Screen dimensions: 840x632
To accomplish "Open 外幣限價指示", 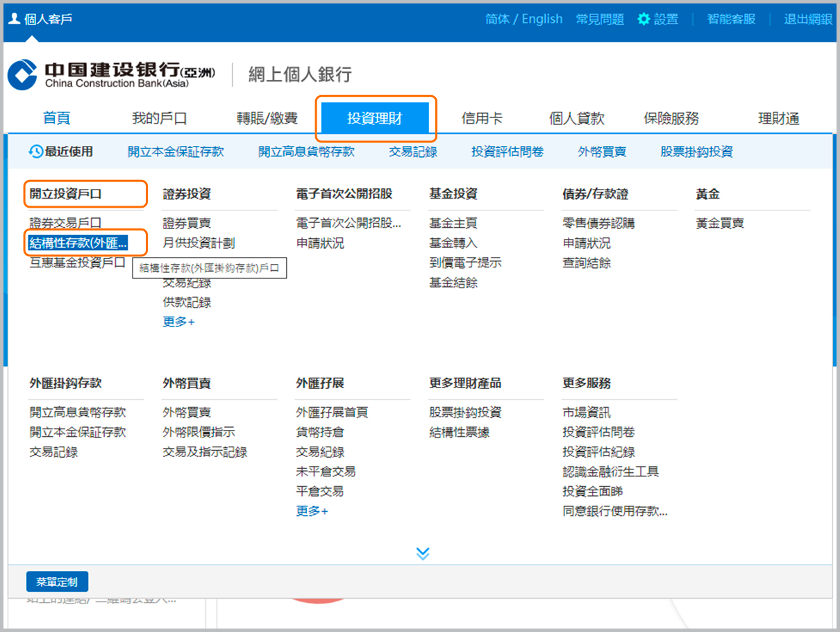I will [x=199, y=432].
